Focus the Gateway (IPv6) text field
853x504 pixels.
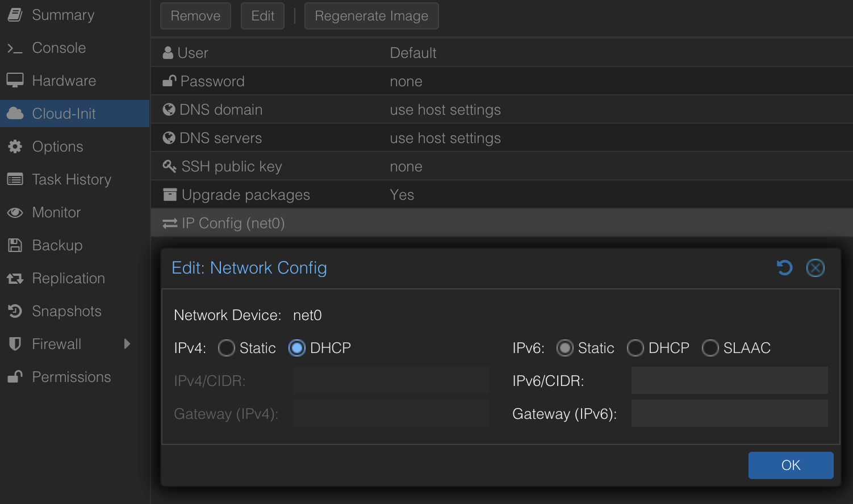[729, 413]
